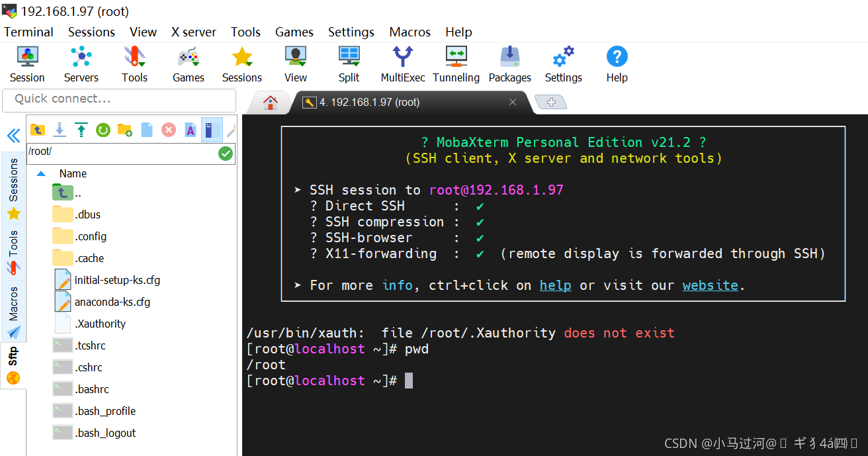Click the home tab icon
868x456 pixels.
click(x=270, y=103)
